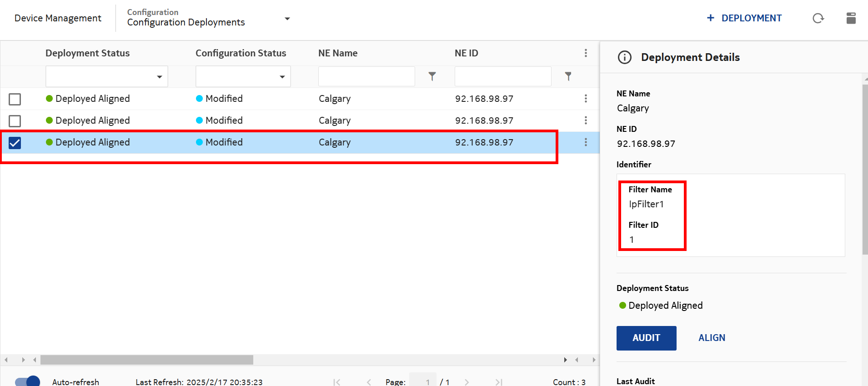868x386 pixels.
Task: Turn off the Auto-refresh toggle
Action: pyautogui.click(x=28, y=381)
